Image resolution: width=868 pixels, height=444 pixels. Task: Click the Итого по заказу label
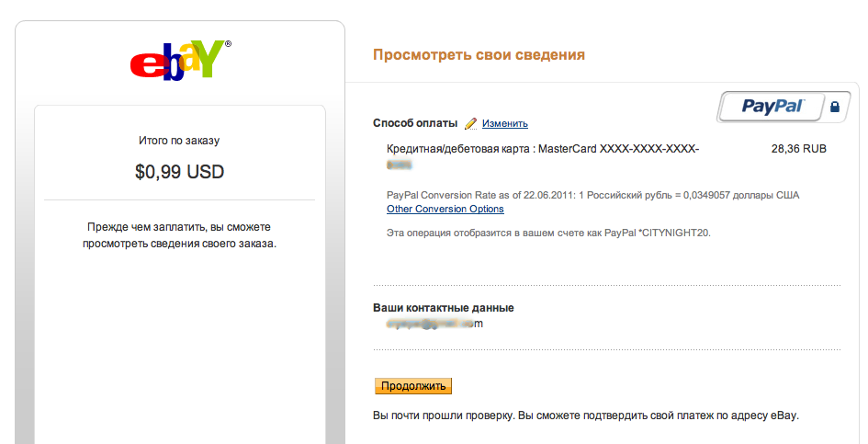(x=179, y=141)
